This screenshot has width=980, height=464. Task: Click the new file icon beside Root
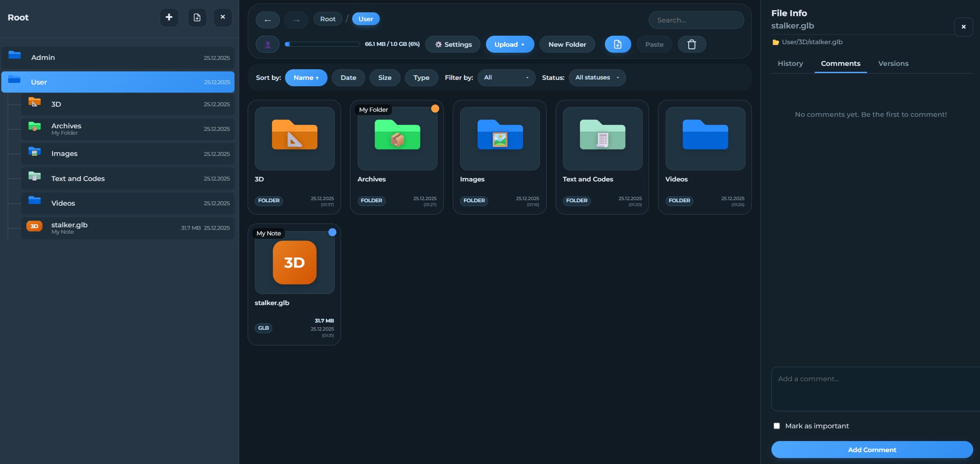click(x=197, y=17)
